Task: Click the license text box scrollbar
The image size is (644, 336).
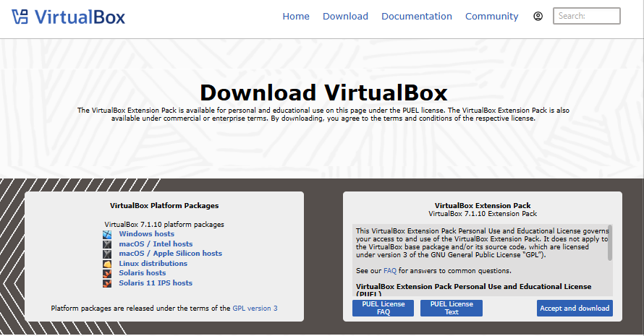Action: tap(610, 243)
